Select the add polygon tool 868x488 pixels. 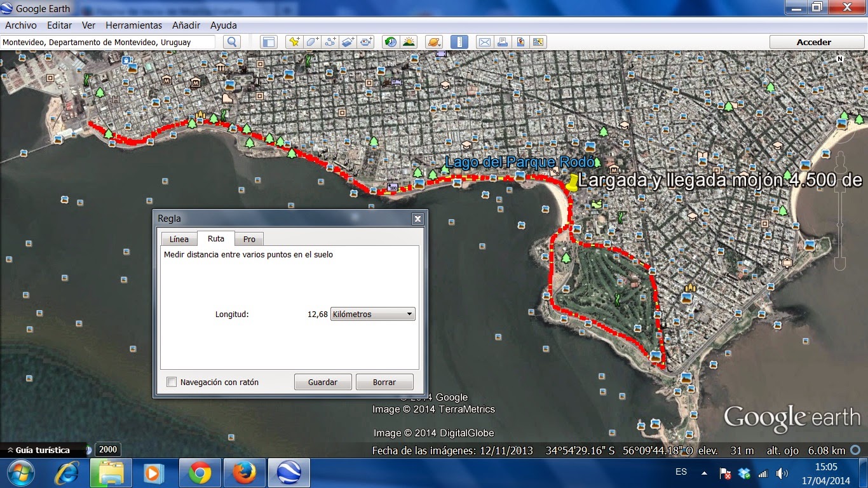(312, 42)
